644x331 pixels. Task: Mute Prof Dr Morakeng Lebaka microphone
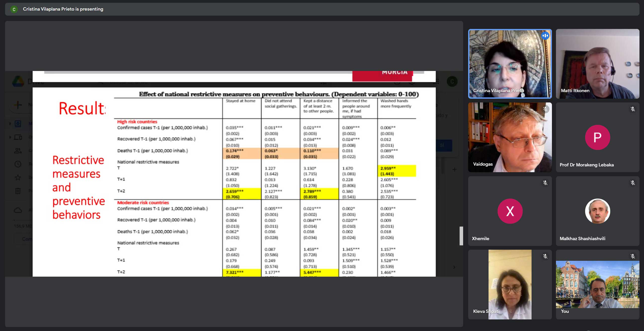pyautogui.click(x=632, y=109)
